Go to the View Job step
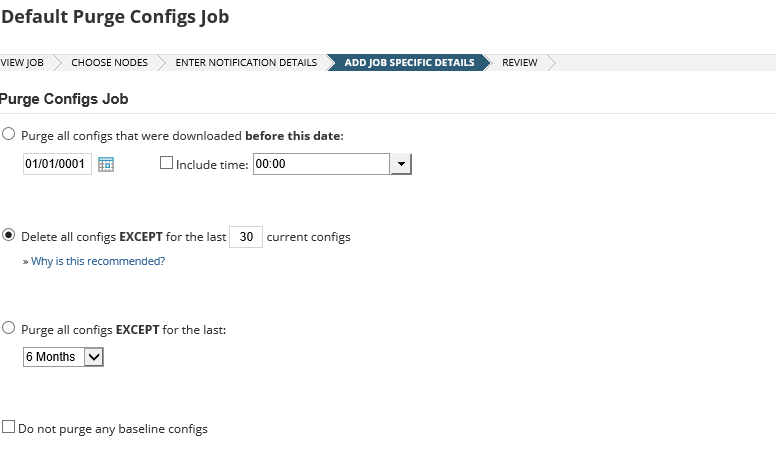Image resolution: width=776 pixels, height=474 pixels. click(22, 62)
